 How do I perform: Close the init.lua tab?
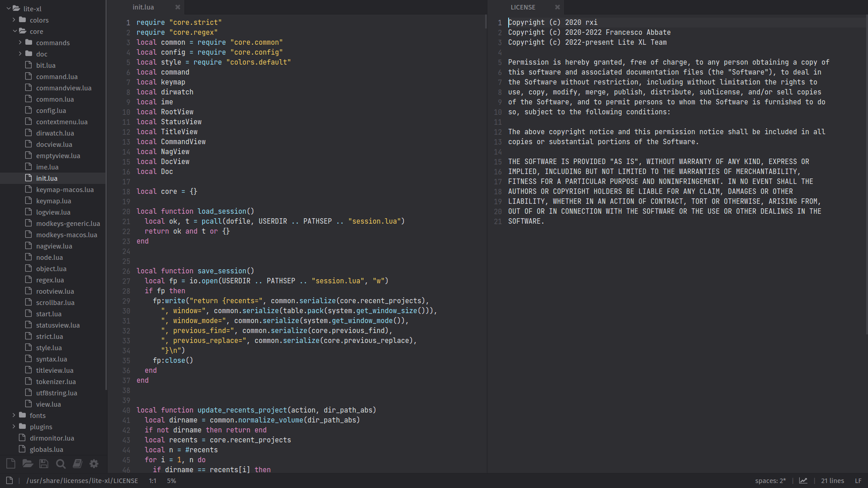tap(178, 7)
